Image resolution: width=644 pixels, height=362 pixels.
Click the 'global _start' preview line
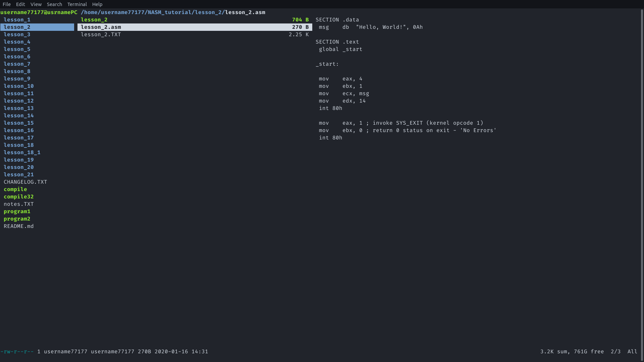click(341, 49)
